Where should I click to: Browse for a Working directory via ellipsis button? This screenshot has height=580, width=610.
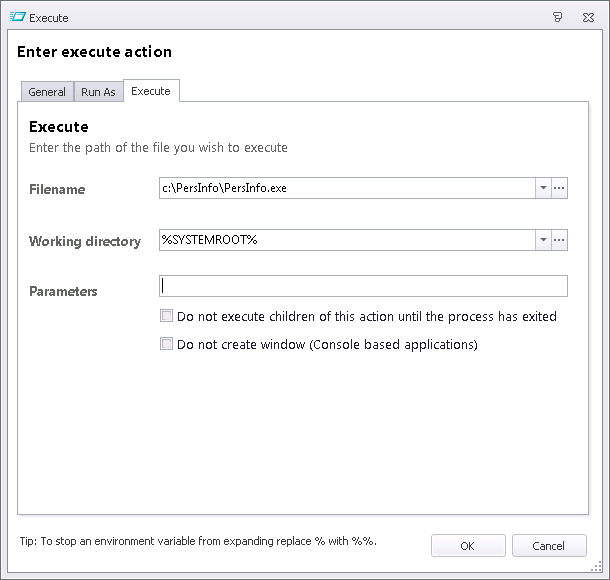pos(559,240)
